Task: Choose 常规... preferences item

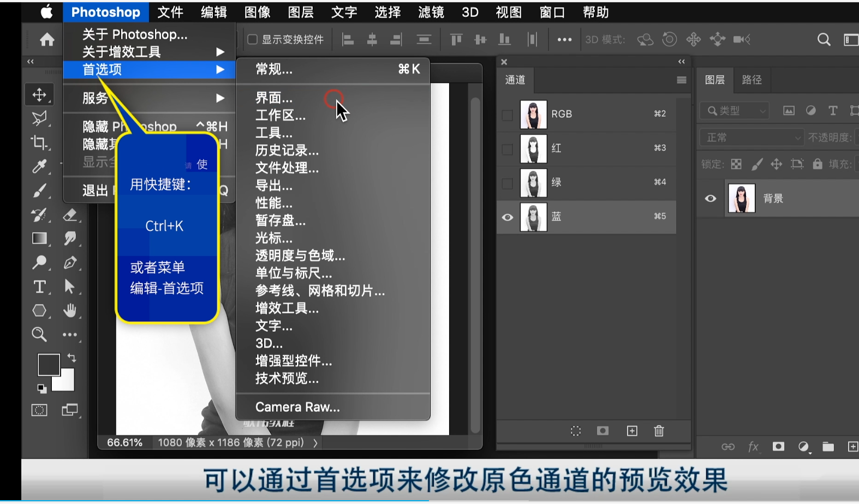Action: click(333, 69)
